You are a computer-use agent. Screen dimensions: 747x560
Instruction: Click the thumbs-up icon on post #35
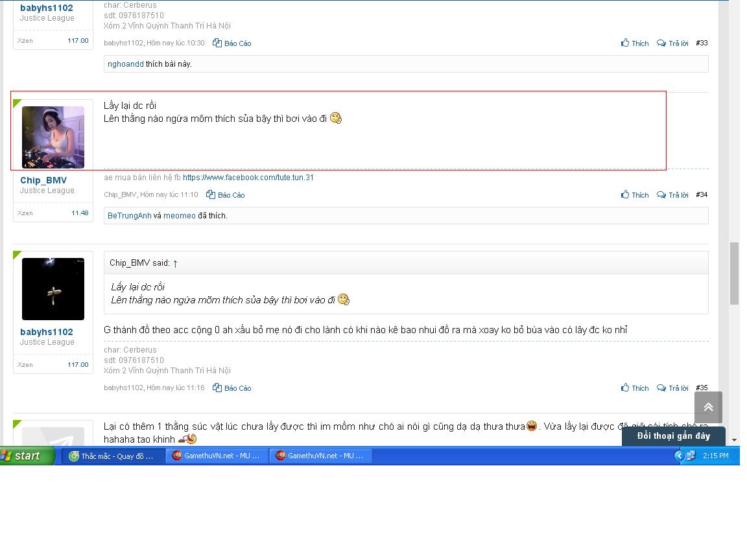pos(625,388)
